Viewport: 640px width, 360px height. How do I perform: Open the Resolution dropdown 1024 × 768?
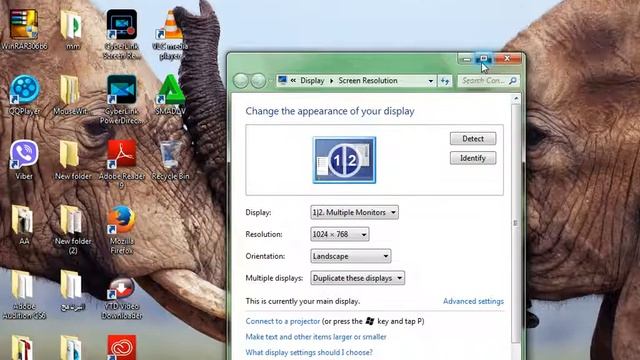click(x=340, y=234)
